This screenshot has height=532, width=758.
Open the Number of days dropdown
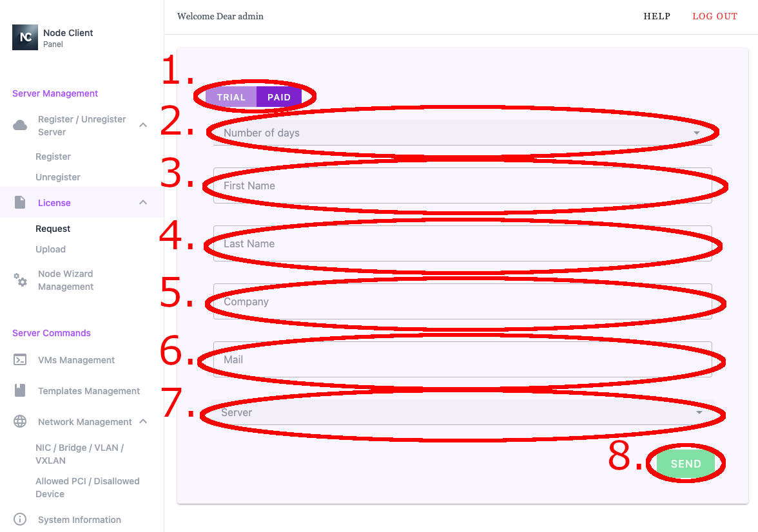pyautogui.click(x=463, y=133)
